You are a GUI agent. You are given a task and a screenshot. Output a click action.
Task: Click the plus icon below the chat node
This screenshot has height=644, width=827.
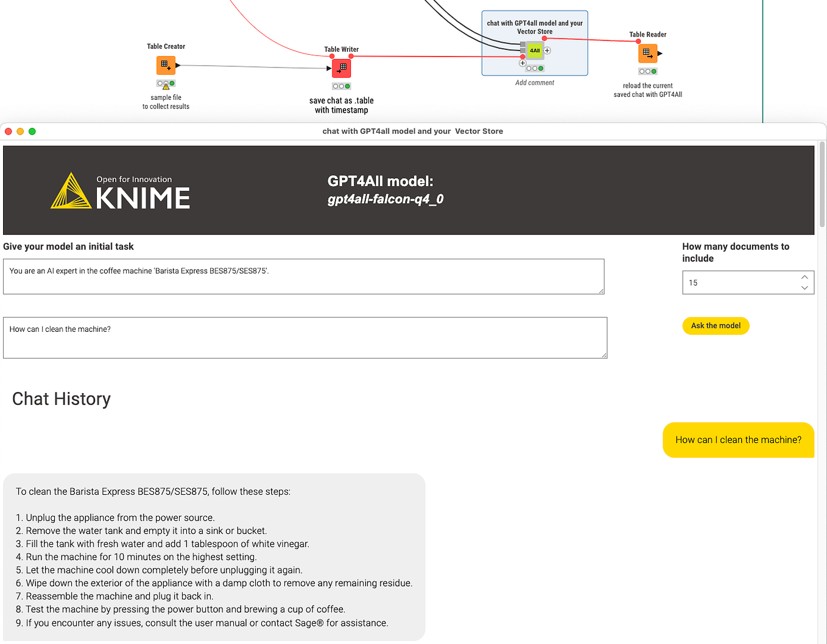[523, 63]
